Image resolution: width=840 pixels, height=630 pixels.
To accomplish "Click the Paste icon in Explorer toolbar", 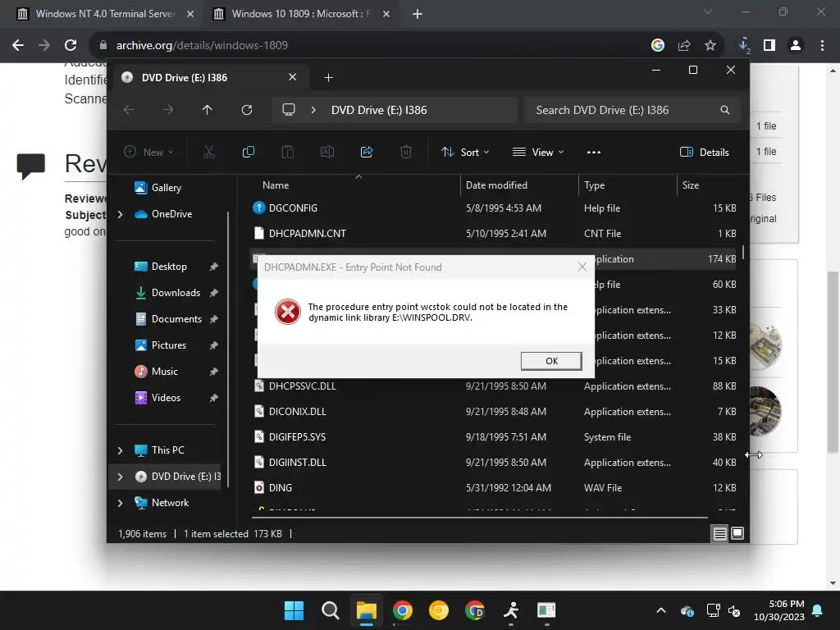I will point(288,152).
